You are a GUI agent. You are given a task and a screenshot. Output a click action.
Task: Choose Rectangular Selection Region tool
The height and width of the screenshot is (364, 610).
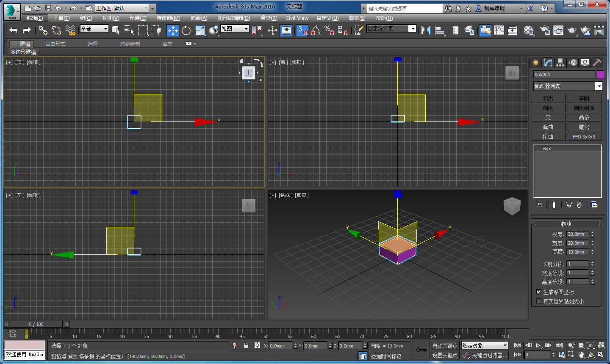(x=143, y=30)
